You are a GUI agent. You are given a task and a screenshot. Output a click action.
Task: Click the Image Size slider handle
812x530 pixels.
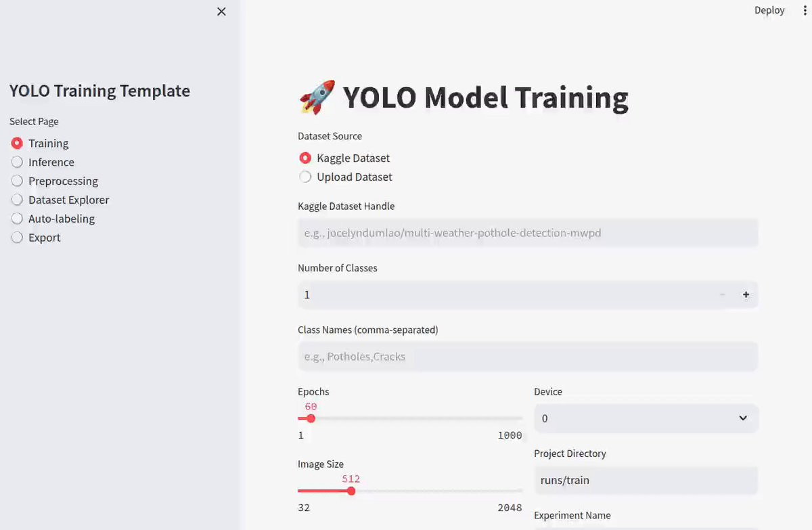point(351,491)
